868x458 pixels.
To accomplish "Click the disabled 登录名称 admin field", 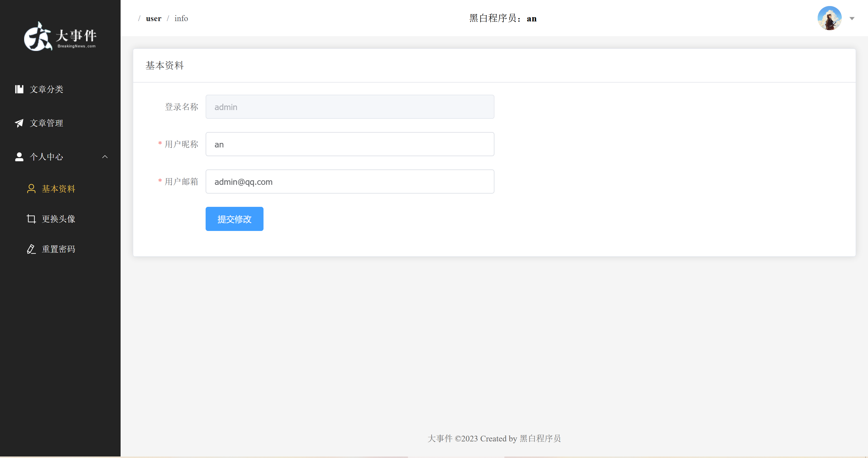I will pos(350,107).
